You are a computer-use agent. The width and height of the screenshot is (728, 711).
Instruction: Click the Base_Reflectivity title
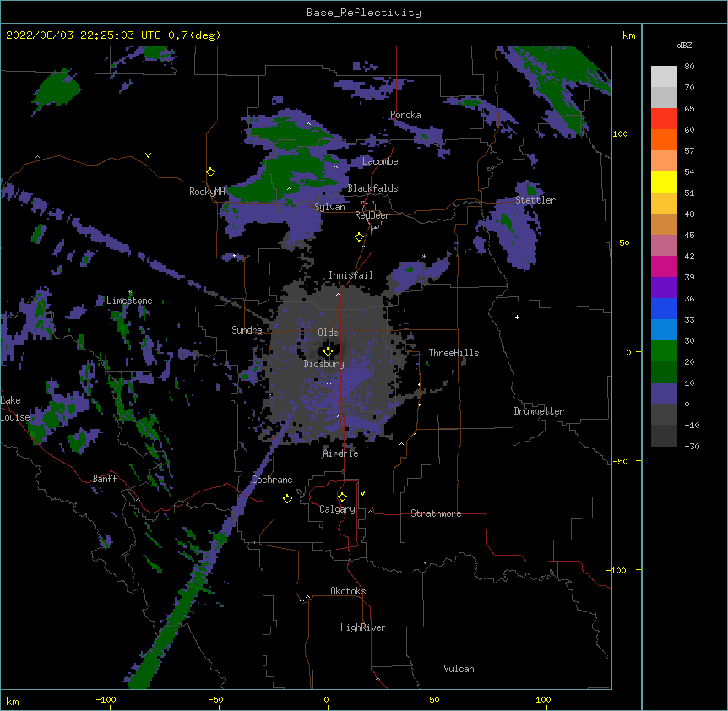(x=364, y=13)
